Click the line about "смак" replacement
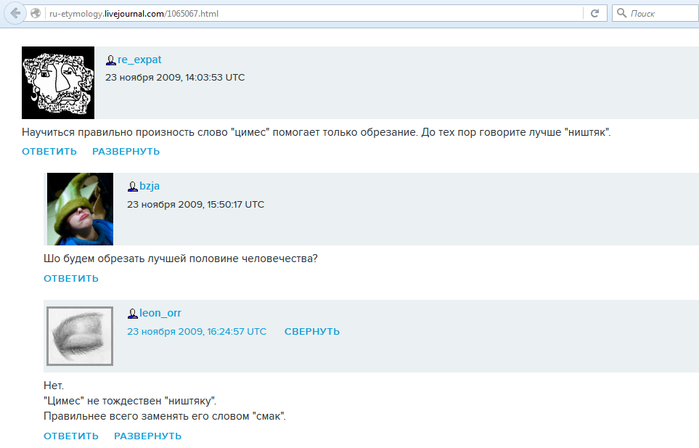Viewport: 699px width, 448px height. pos(164,416)
